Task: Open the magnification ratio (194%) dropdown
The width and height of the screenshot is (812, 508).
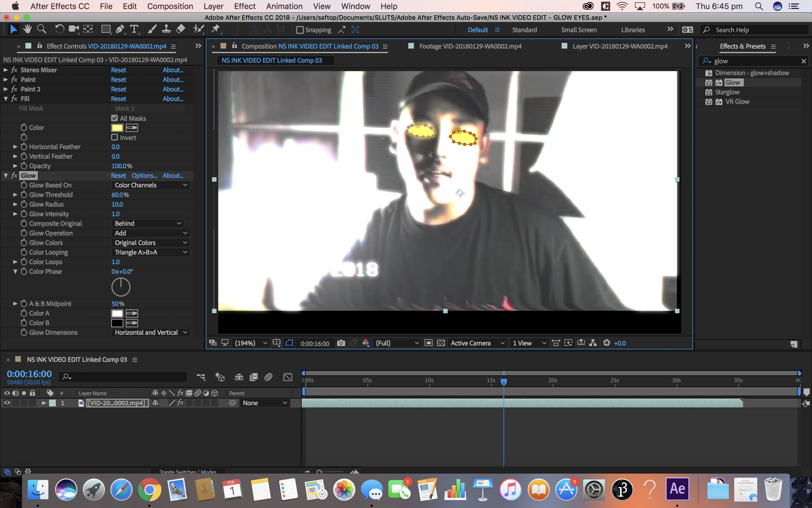Action: point(251,343)
